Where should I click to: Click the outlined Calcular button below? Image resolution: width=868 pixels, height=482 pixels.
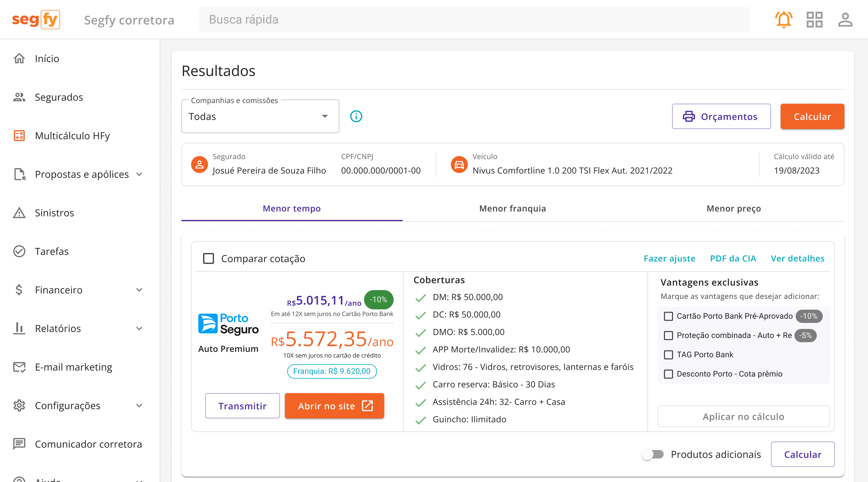tap(803, 454)
